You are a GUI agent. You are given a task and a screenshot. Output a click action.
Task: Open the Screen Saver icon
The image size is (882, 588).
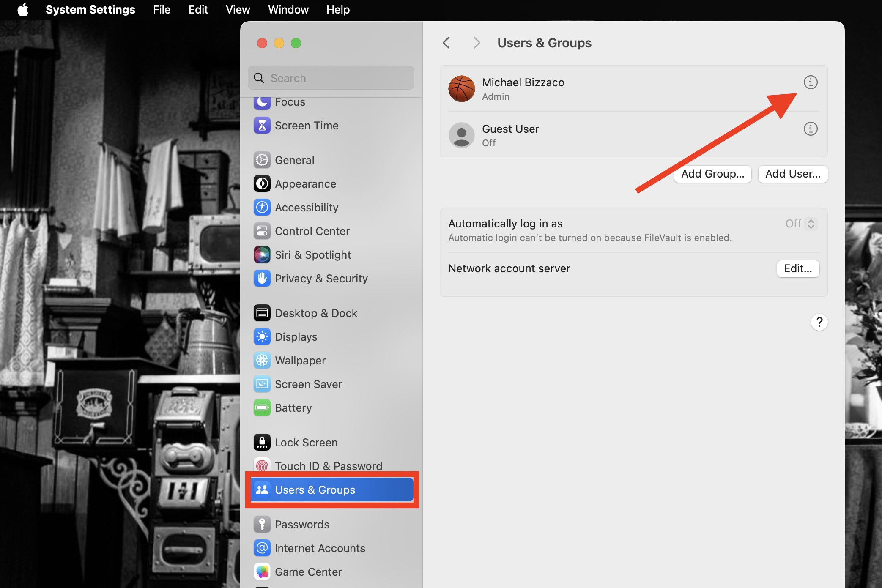pos(262,384)
